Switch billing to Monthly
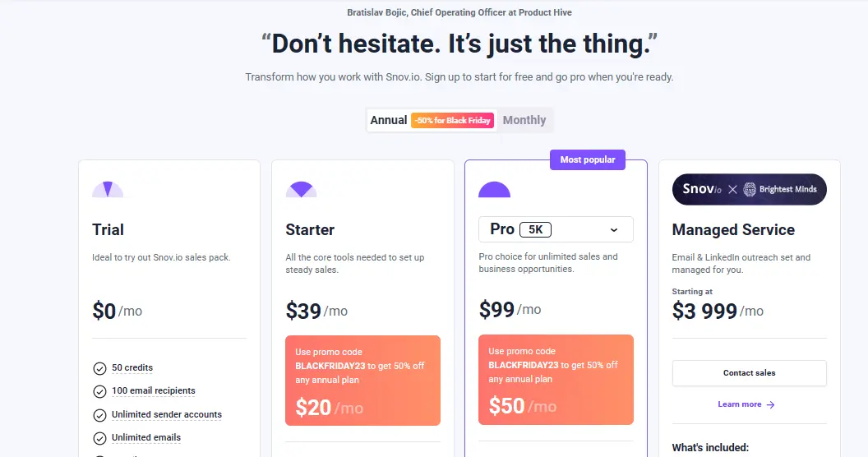 (x=524, y=120)
